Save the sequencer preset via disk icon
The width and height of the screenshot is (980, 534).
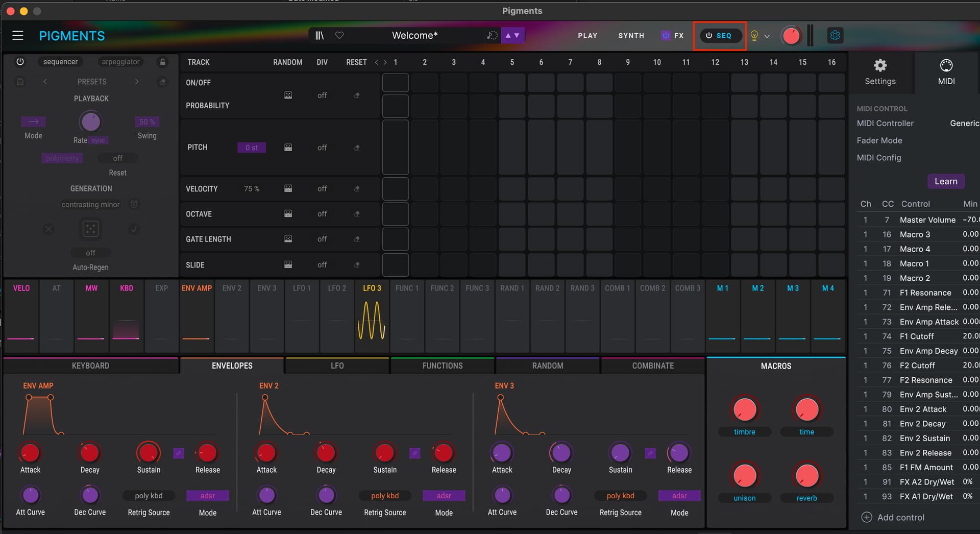20,82
